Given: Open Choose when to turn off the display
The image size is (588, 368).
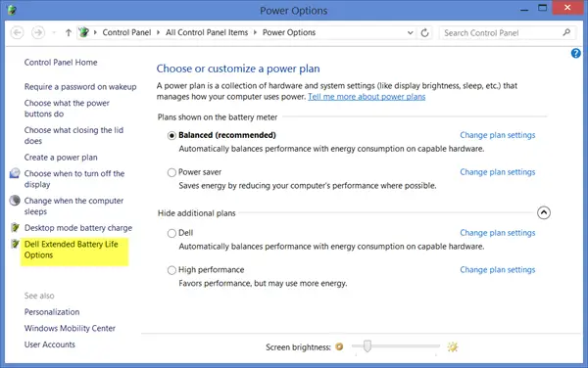Looking at the screenshot, I should tap(74, 179).
